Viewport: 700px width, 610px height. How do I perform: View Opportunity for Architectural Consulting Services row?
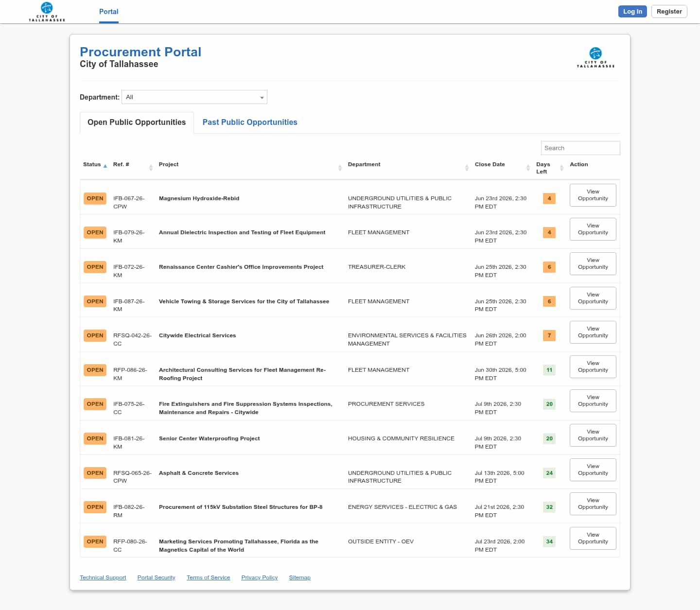593,366
